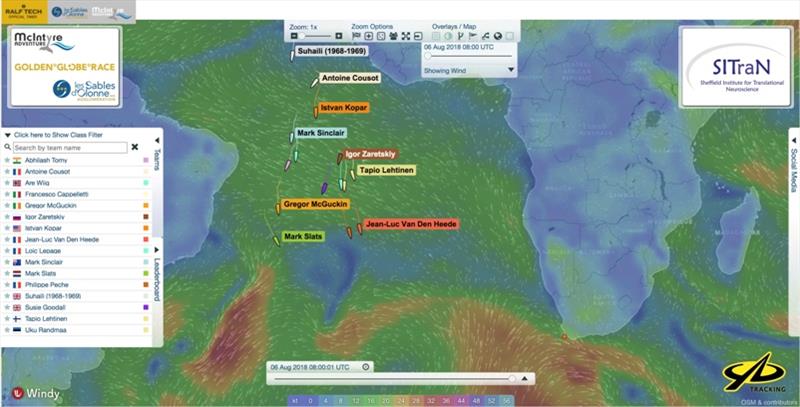The image size is (800, 407).
Task: Select Tapio Lehtinen in team list
Action: (x=46, y=319)
